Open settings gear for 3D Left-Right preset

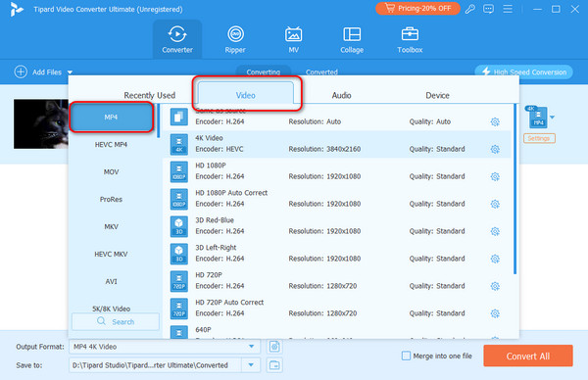point(495,259)
